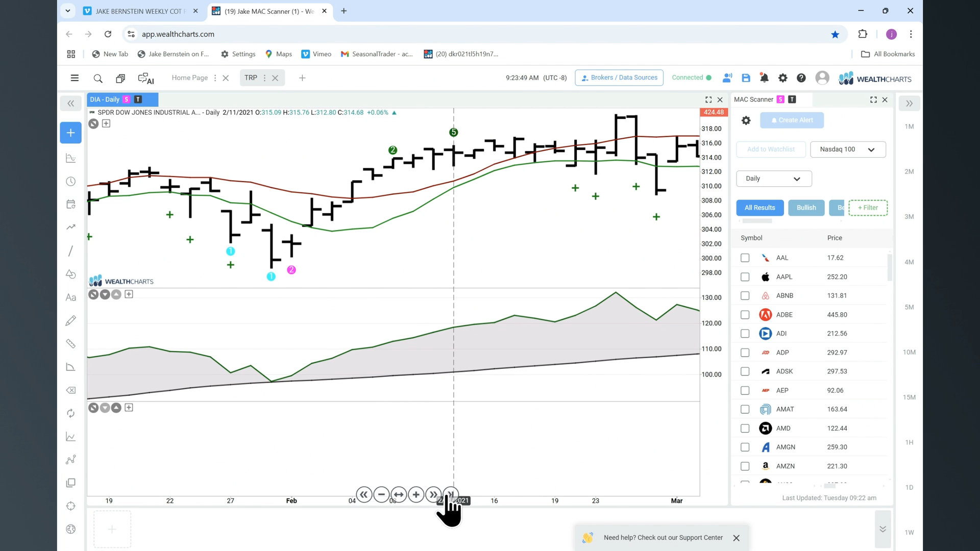Open the hamburger main menu
This screenshot has width=980, height=551.
[x=75, y=78]
